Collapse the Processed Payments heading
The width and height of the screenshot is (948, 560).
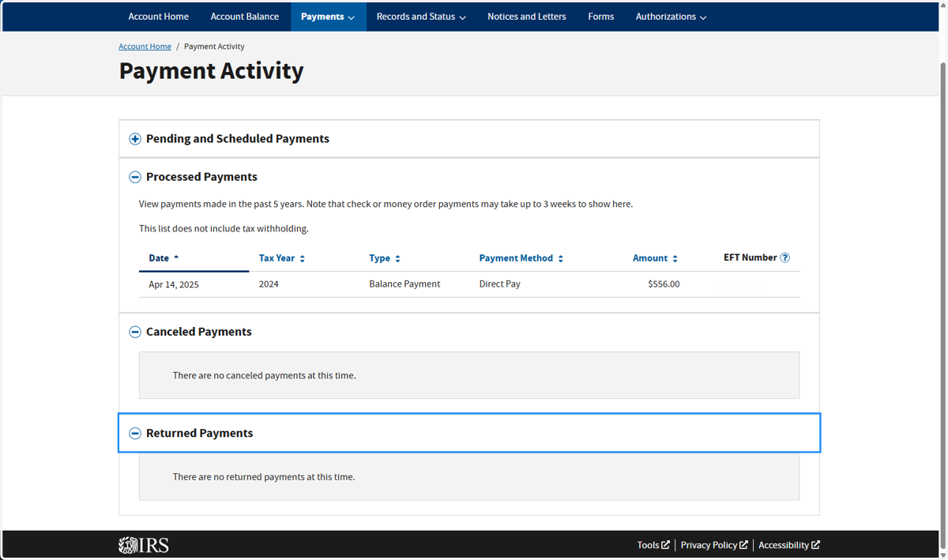[201, 177]
